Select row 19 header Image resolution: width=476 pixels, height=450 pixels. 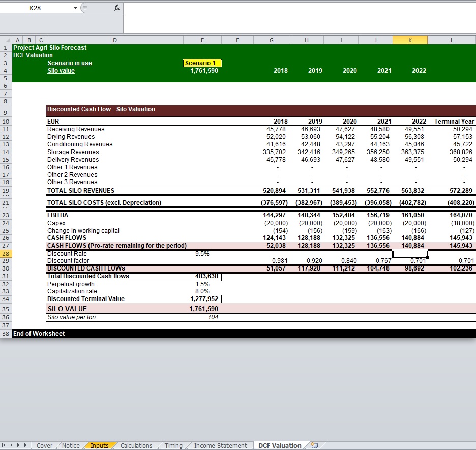point(6,191)
